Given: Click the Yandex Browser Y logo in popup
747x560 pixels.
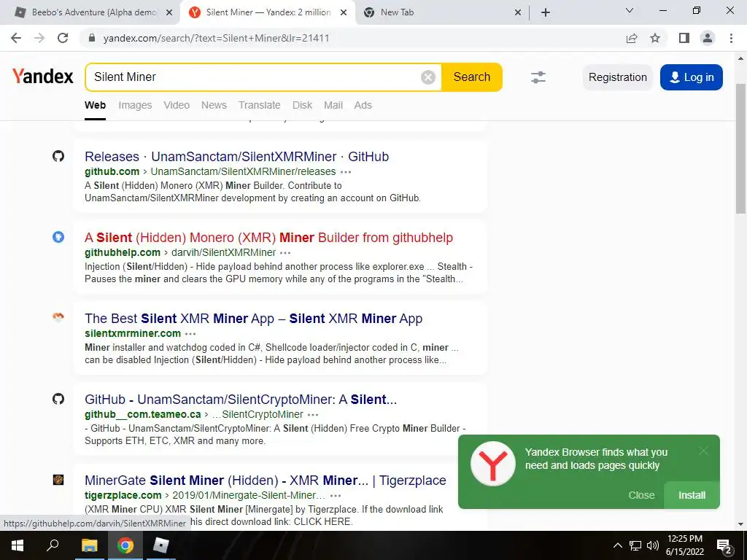Looking at the screenshot, I should coord(492,464).
